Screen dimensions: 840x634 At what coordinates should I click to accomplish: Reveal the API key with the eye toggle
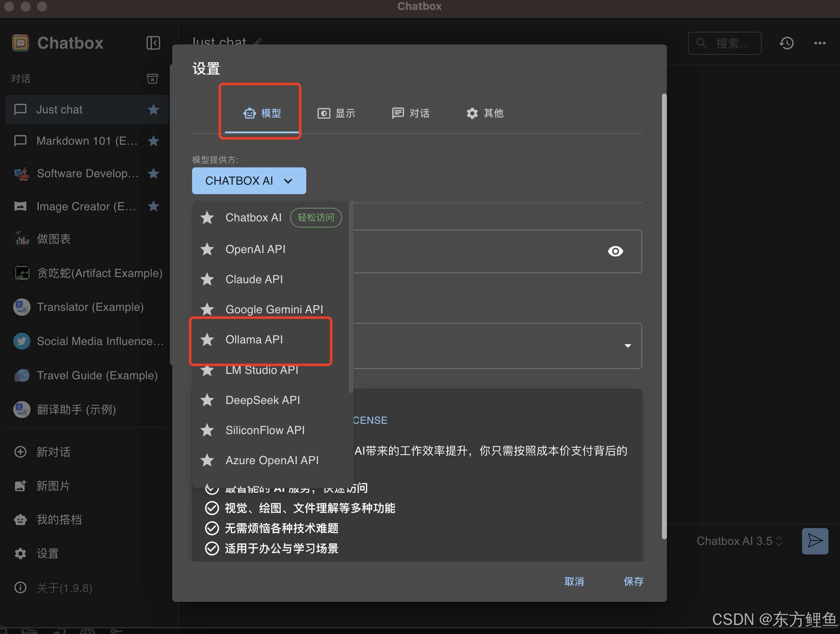point(615,251)
